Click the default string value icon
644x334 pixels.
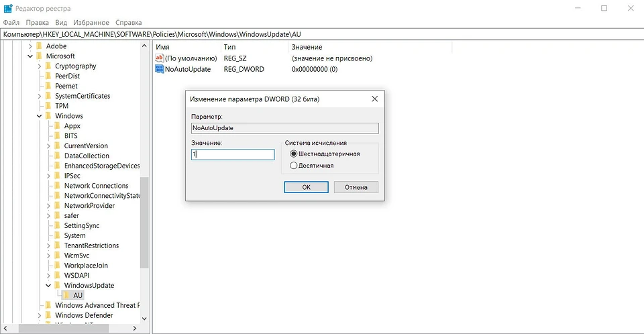click(160, 58)
